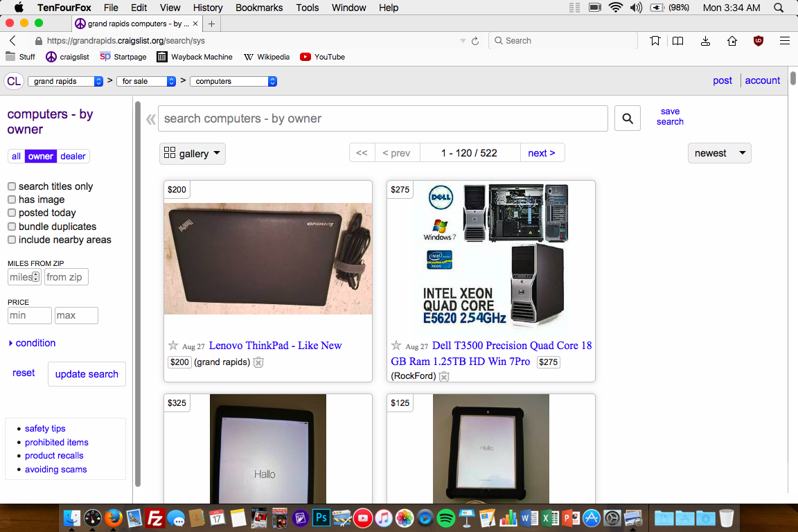This screenshot has width=798, height=532.
Task: Click the CL craigslist logo circle
Action: 14,81
